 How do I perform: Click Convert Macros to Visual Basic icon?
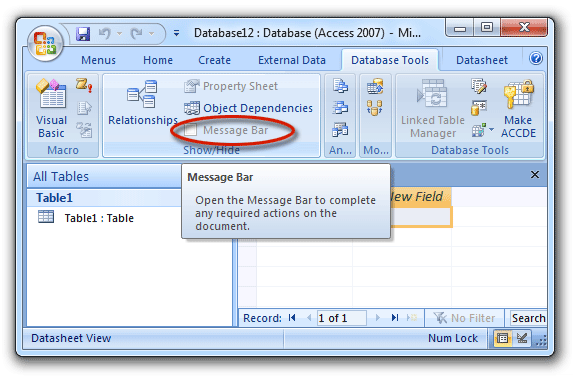pos(84,130)
